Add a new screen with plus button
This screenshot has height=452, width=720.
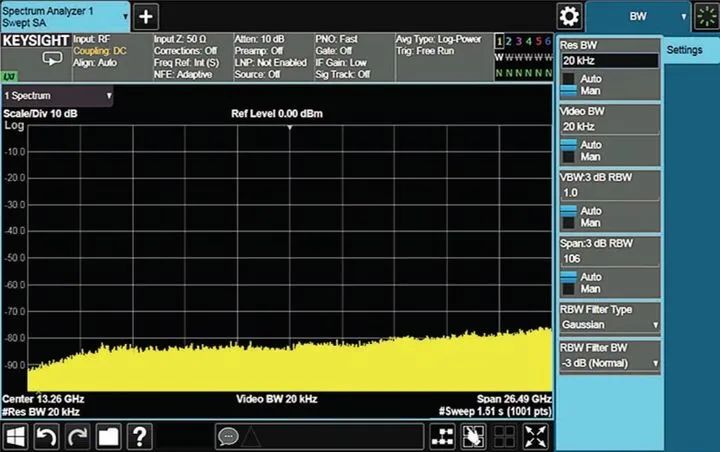click(x=146, y=16)
